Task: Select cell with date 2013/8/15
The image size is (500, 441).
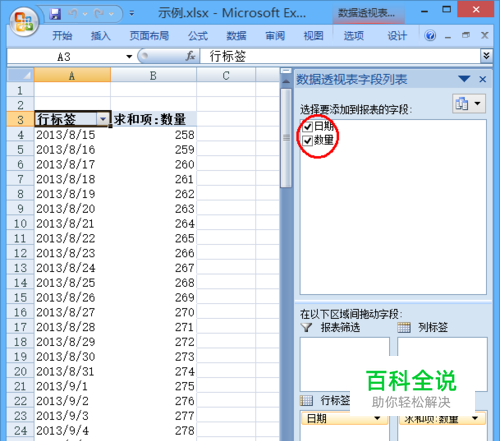Action: click(x=72, y=135)
